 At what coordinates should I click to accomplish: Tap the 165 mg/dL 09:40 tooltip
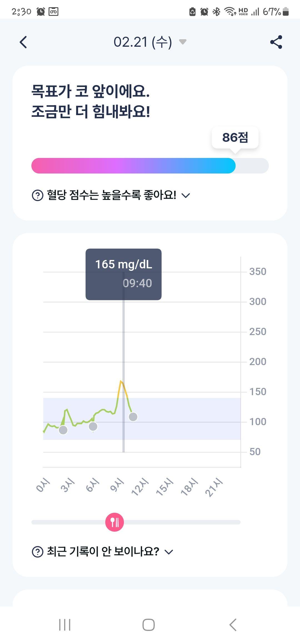pos(123,274)
